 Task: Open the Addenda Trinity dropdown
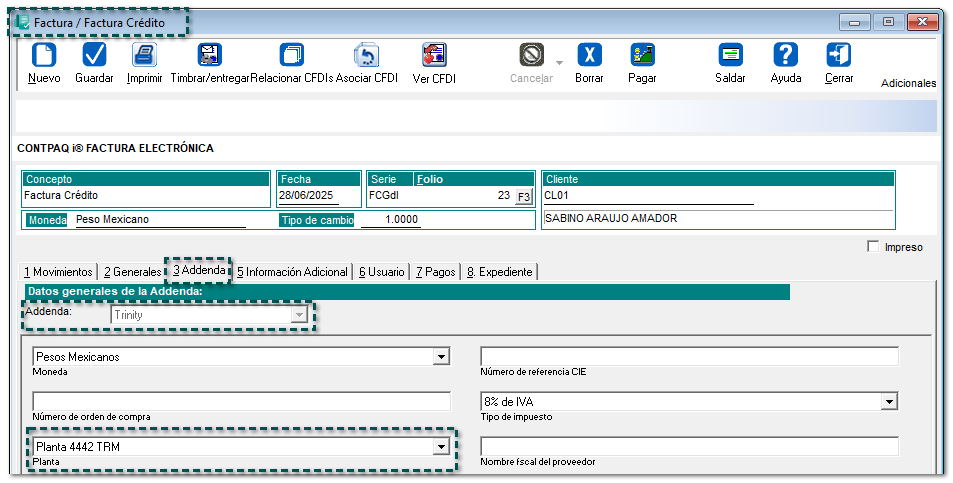pos(298,315)
